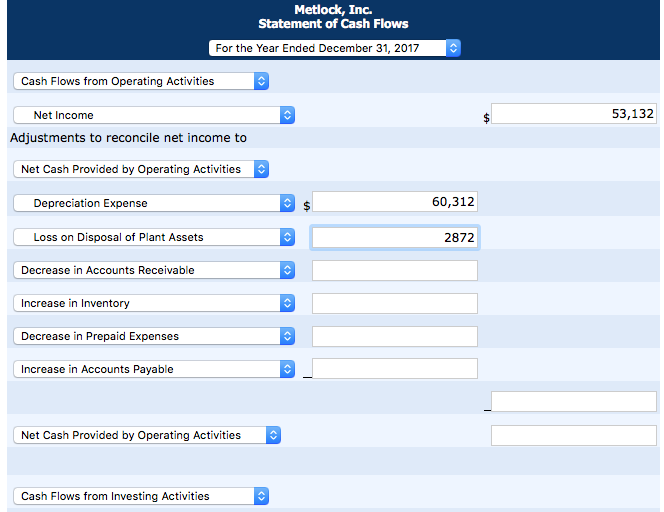Click the 'Metlock, Inc.' company title

(x=333, y=10)
